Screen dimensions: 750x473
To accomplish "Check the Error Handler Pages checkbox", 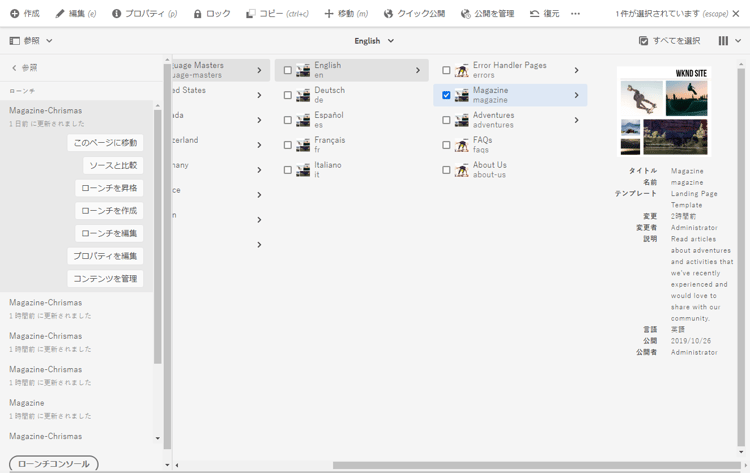I will [x=446, y=70].
